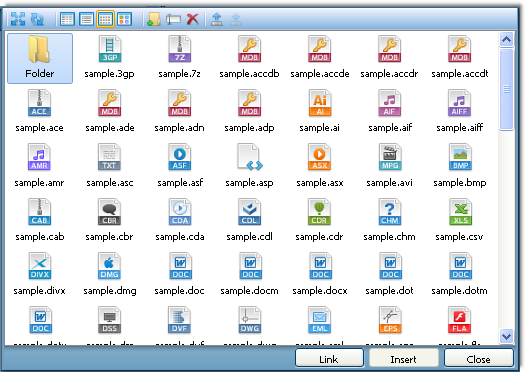The width and height of the screenshot is (526, 372).
Task: Switch to list view mode
Action: tap(87, 19)
